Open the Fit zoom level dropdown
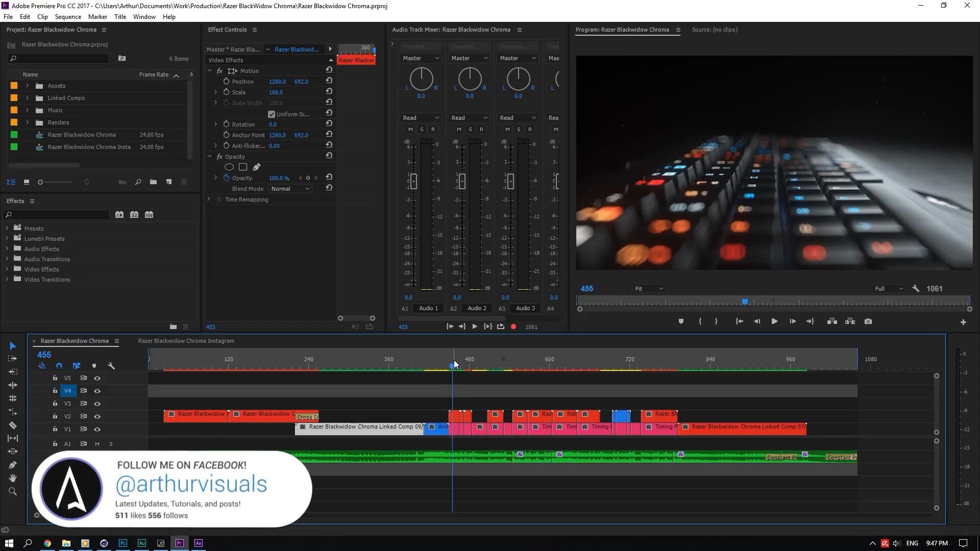Screen dimensions: 980x551 click(x=648, y=289)
